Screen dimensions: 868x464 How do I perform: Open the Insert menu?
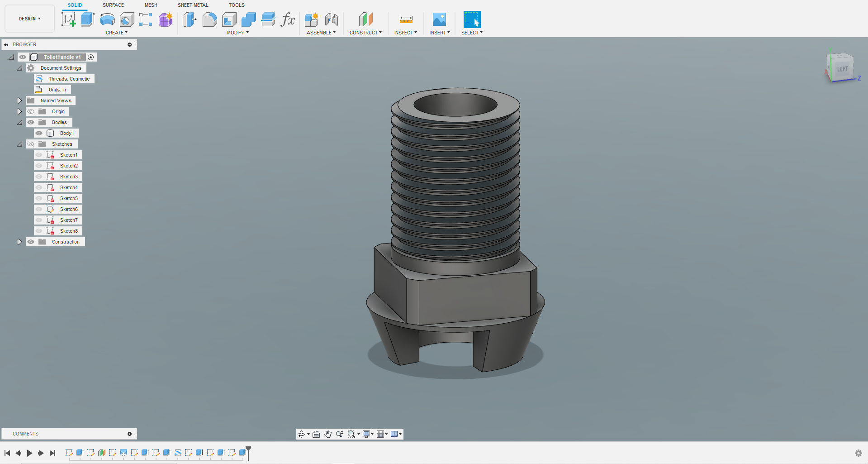click(440, 33)
